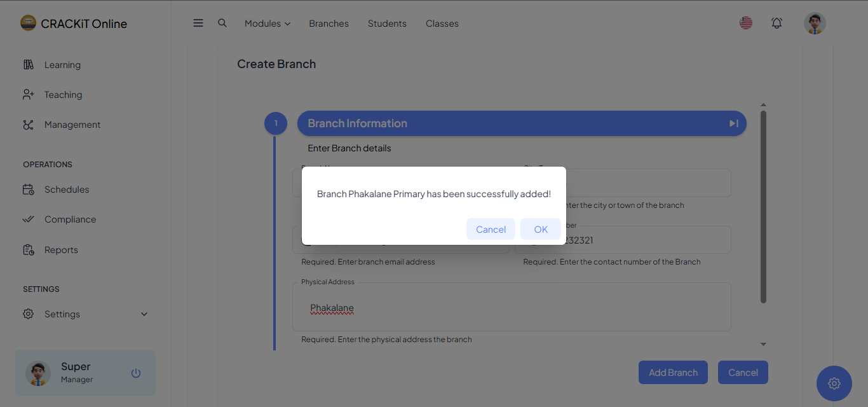Open search with the magnifier icon
The image size is (868, 407).
[222, 23]
